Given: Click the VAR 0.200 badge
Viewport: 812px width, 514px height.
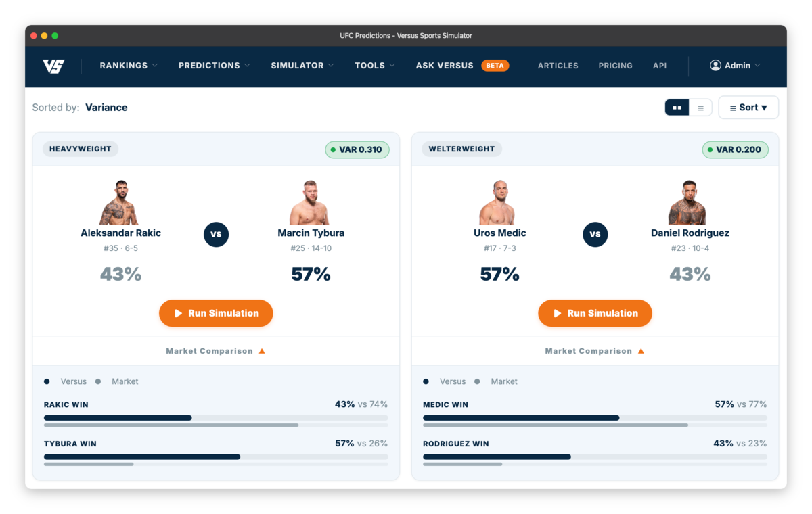Looking at the screenshot, I should (x=736, y=149).
